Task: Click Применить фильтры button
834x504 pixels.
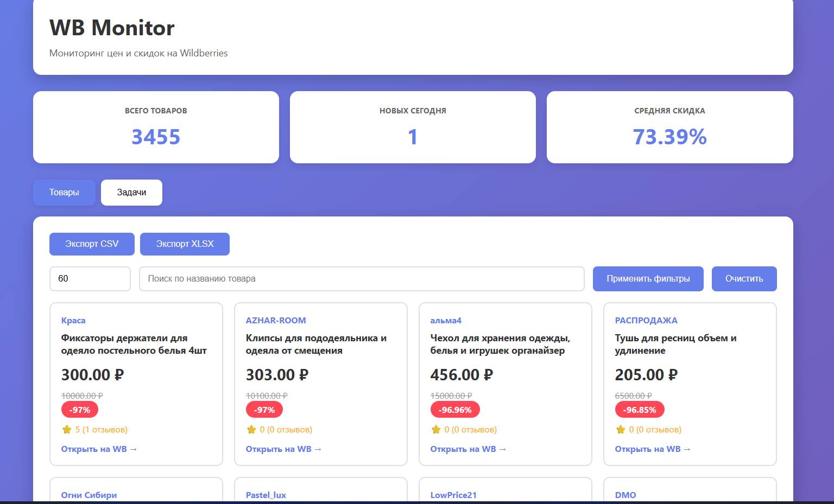Action: point(648,279)
